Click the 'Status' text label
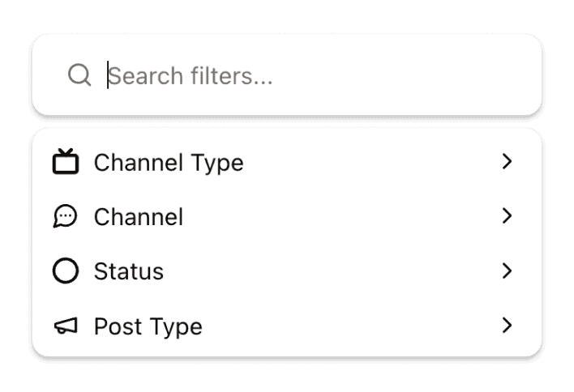574x392 pixels. click(x=129, y=271)
